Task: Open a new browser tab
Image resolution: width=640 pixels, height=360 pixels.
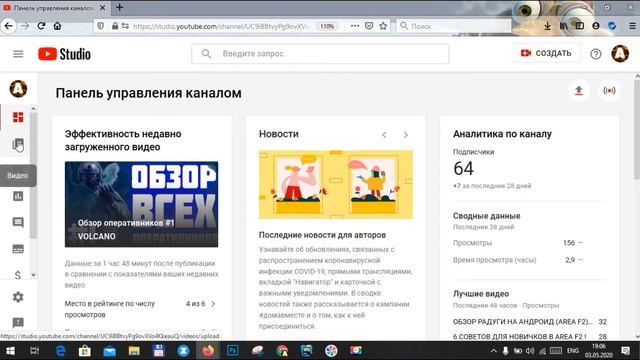Action: coord(120,7)
